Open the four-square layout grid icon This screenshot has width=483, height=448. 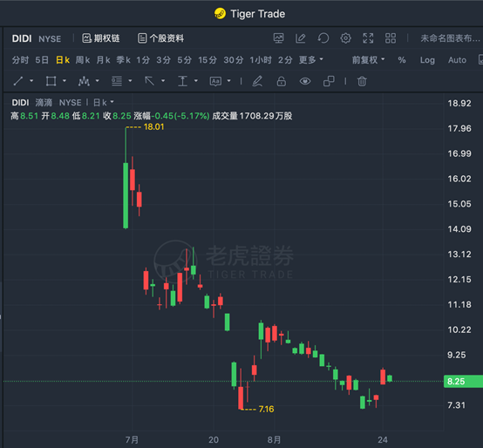[x=391, y=38]
